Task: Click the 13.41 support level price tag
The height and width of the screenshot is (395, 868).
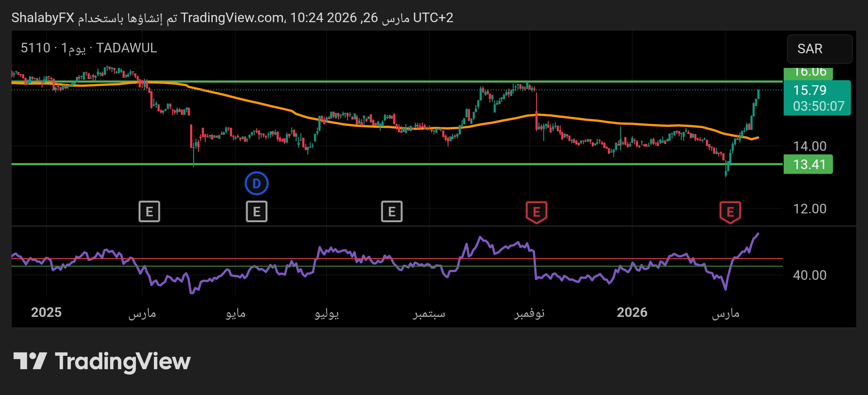Action: 808,164
